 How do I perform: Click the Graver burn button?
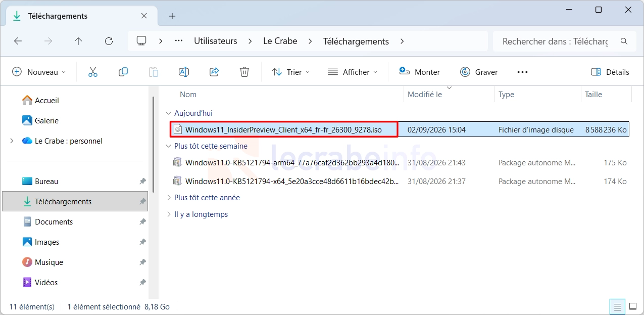coord(479,72)
